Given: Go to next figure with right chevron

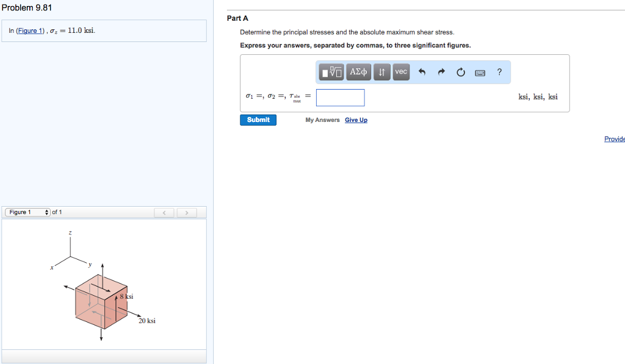Looking at the screenshot, I should tap(186, 212).
